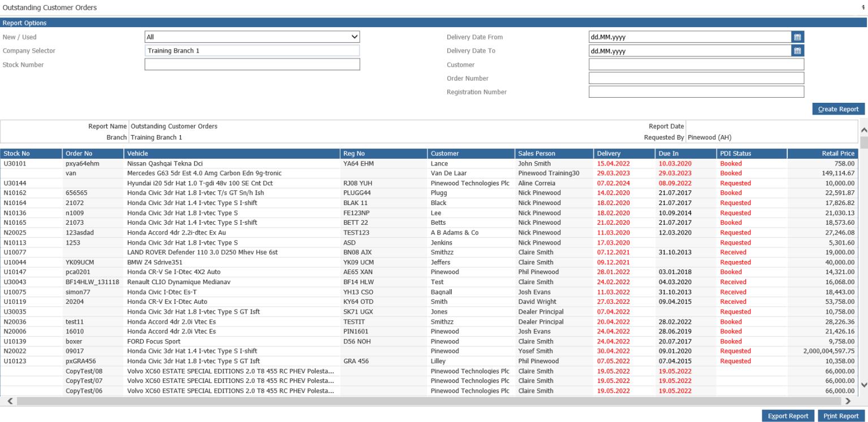Sort by the PDI Status column header

pos(752,154)
